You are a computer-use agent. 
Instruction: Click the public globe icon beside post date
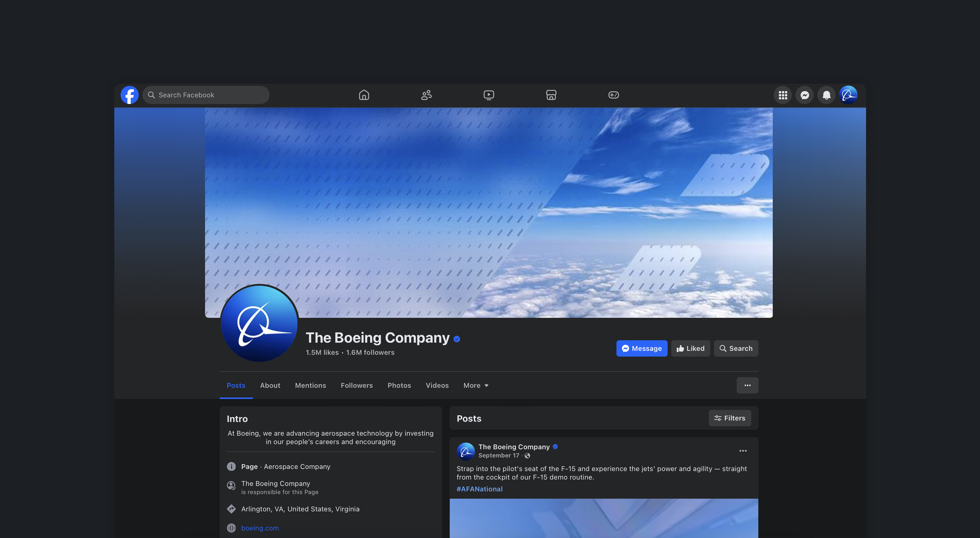click(527, 456)
